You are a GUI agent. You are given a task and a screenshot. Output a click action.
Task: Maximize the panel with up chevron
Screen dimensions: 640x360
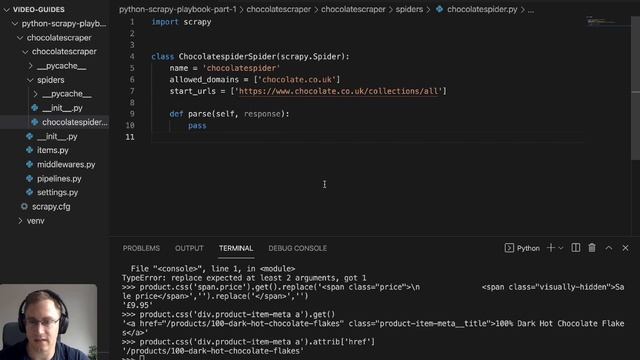point(609,248)
